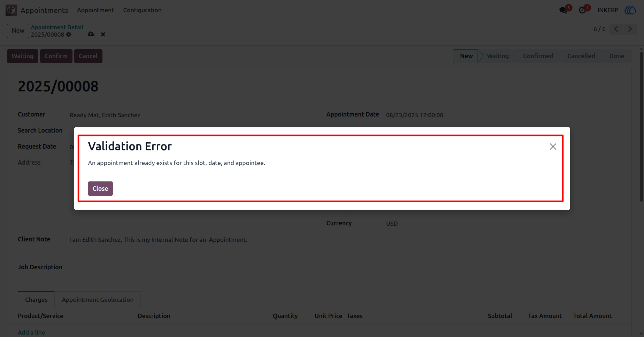Image resolution: width=644 pixels, height=337 pixels.
Task: Go to next record arrow
Action: click(x=630, y=29)
